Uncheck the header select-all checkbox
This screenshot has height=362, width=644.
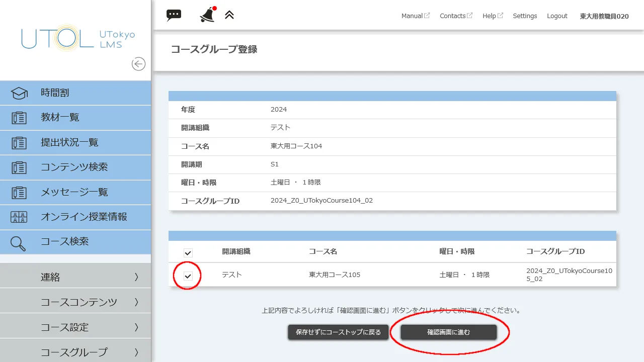click(x=187, y=253)
